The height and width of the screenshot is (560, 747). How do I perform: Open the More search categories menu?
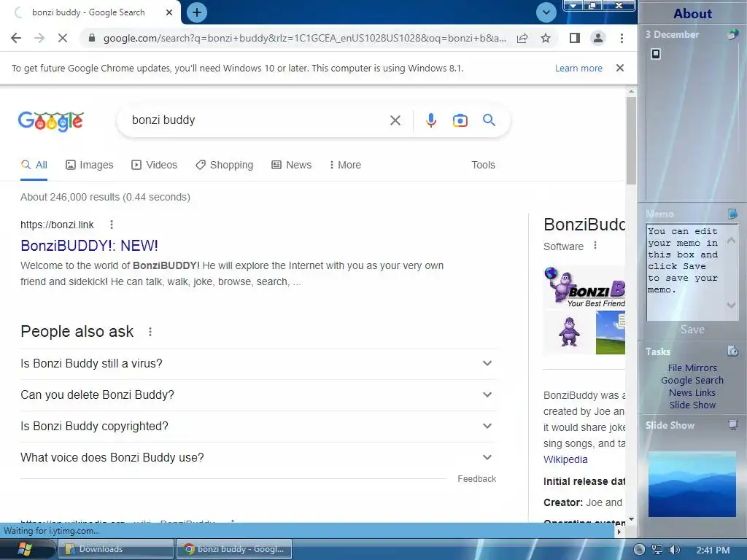(x=345, y=166)
